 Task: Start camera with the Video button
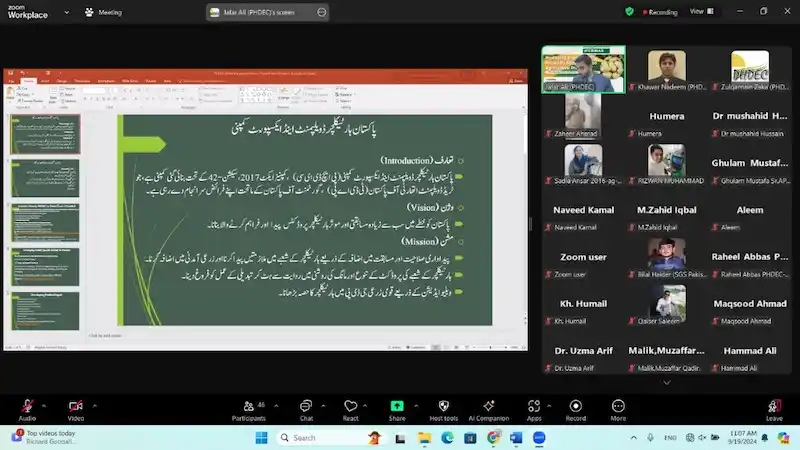(75, 406)
